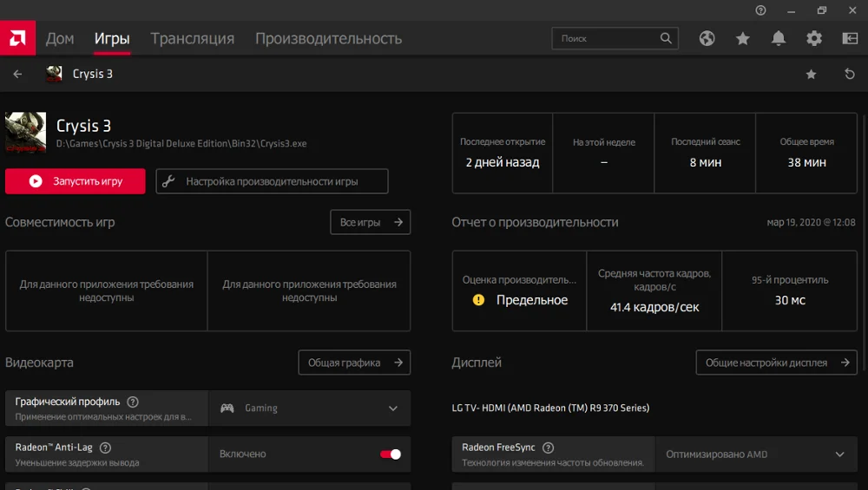The image size is (868, 490).
Task: Click LG TV- HDMI display name
Action: point(550,408)
